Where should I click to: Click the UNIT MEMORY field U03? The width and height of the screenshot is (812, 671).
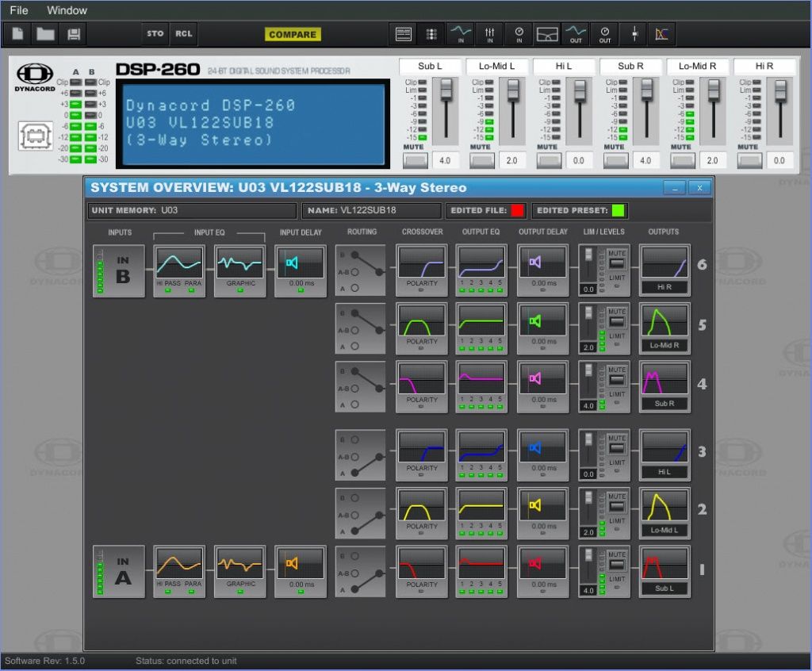tap(192, 210)
